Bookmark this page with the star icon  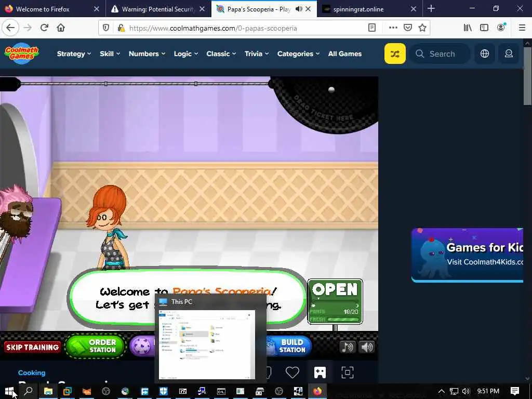[422, 28]
